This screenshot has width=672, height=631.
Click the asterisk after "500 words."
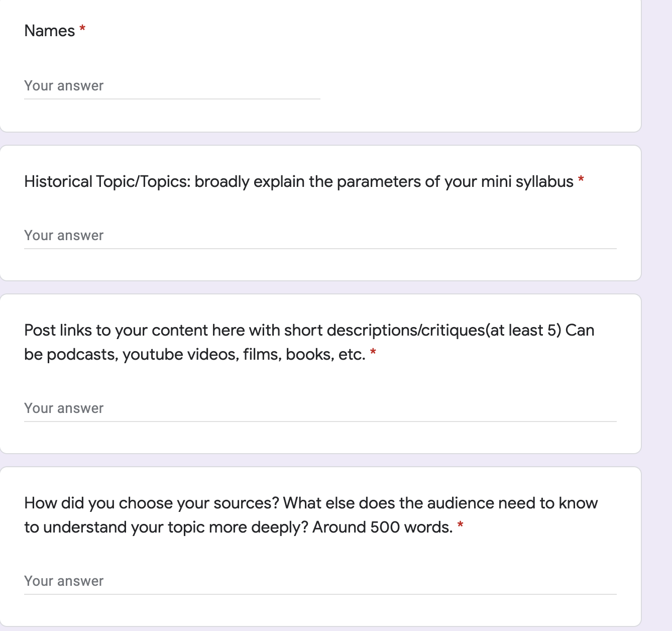click(460, 526)
